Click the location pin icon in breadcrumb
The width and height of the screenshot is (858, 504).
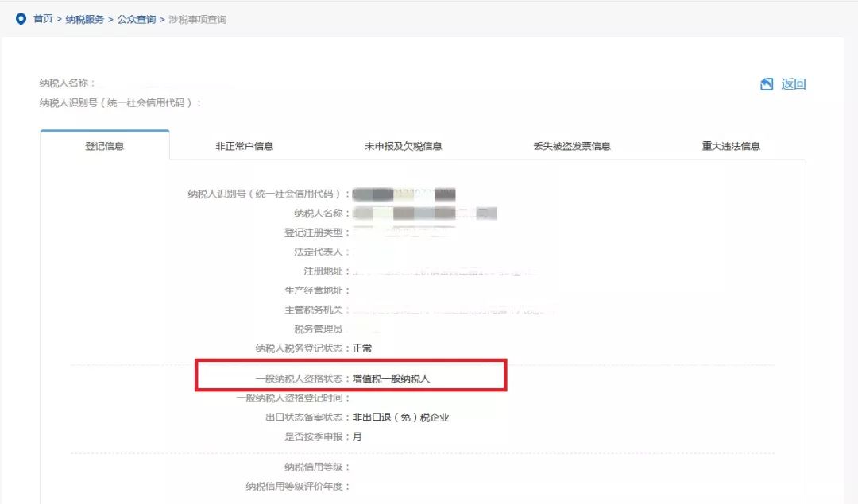[x=21, y=18]
